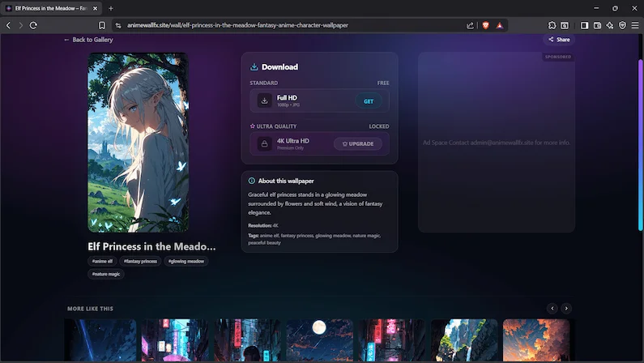Open a new browser tab
Viewport: 644px width, 363px height.
tap(111, 8)
